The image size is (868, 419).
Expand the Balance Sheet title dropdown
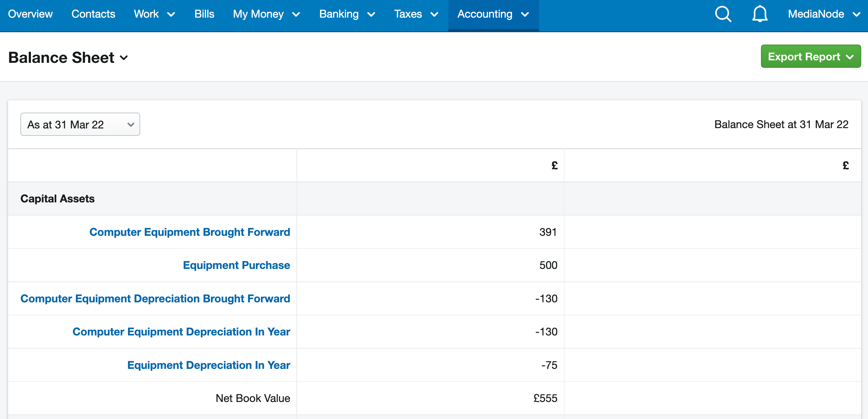pyautogui.click(x=124, y=58)
